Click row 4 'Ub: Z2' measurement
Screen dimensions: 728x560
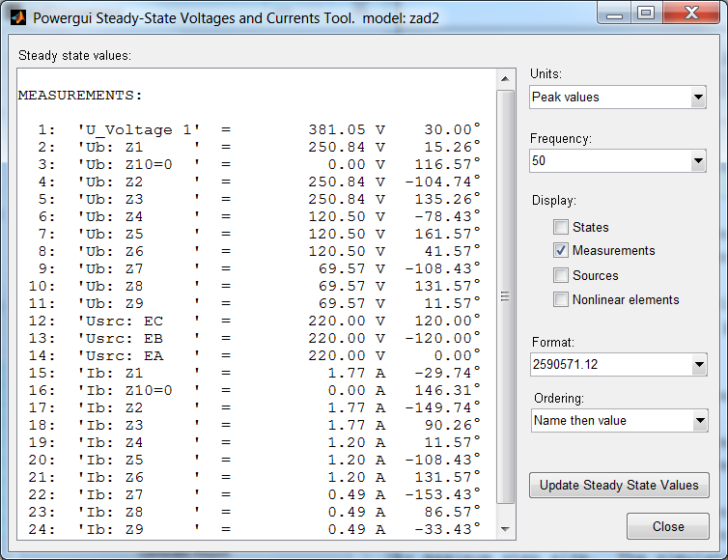pos(259,182)
